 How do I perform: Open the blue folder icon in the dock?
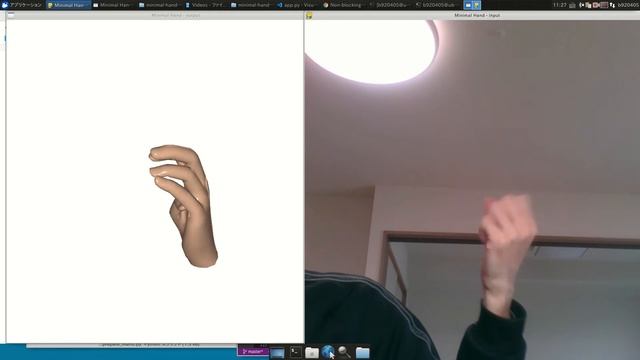(x=362, y=352)
